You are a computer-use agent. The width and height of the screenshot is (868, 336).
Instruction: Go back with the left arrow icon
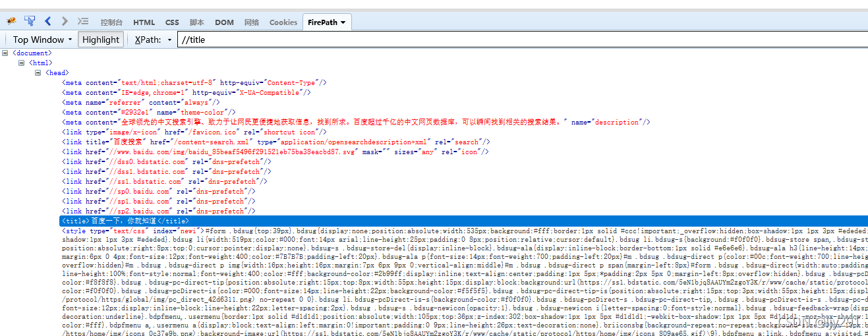48,22
